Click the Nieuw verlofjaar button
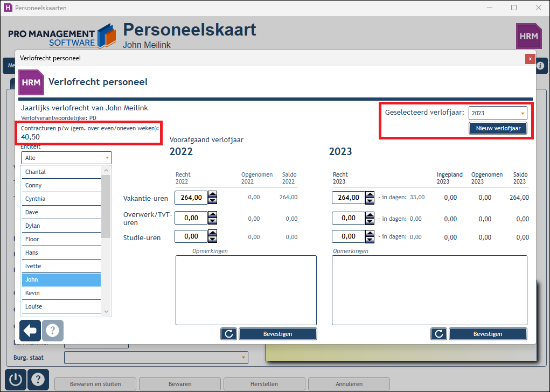550x392 pixels. click(498, 128)
